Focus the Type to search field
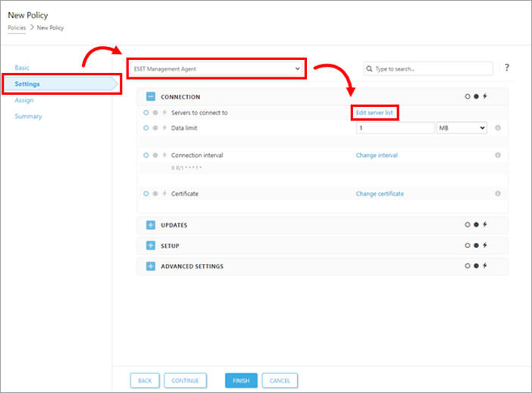Viewport: 532px width, 393px height. pyautogui.click(x=428, y=68)
